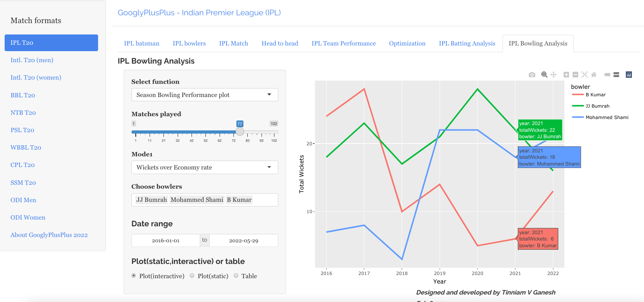Open About GooglyPlusPlus 2022 link
Viewport: 644px width, 302px height.
(49, 235)
